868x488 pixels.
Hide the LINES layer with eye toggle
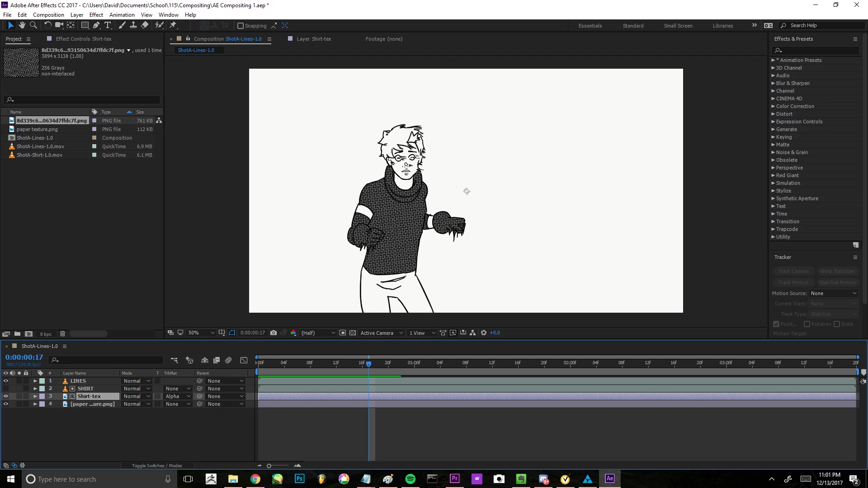[x=6, y=381]
